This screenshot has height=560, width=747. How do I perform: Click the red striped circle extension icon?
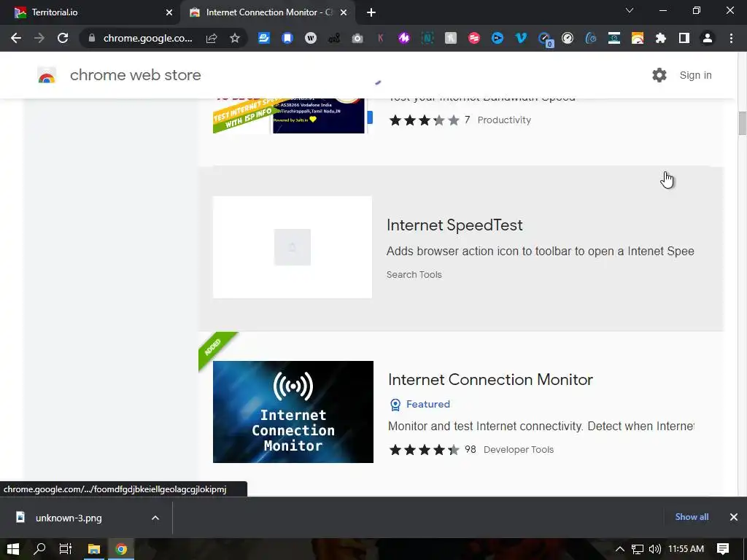click(x=474, y=38)
